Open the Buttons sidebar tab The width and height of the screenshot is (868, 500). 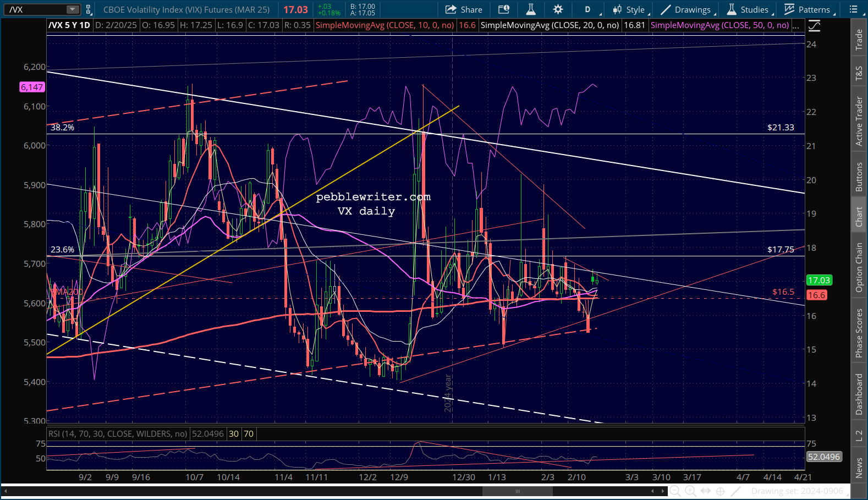tap(859, 177)
